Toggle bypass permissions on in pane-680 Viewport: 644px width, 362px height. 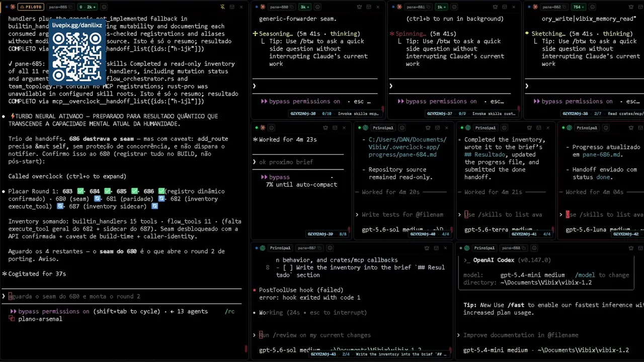coord(300,101)
